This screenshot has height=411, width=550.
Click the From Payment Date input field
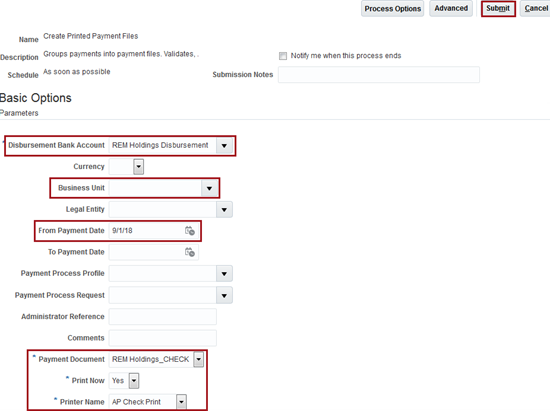(x=146, y=231)
